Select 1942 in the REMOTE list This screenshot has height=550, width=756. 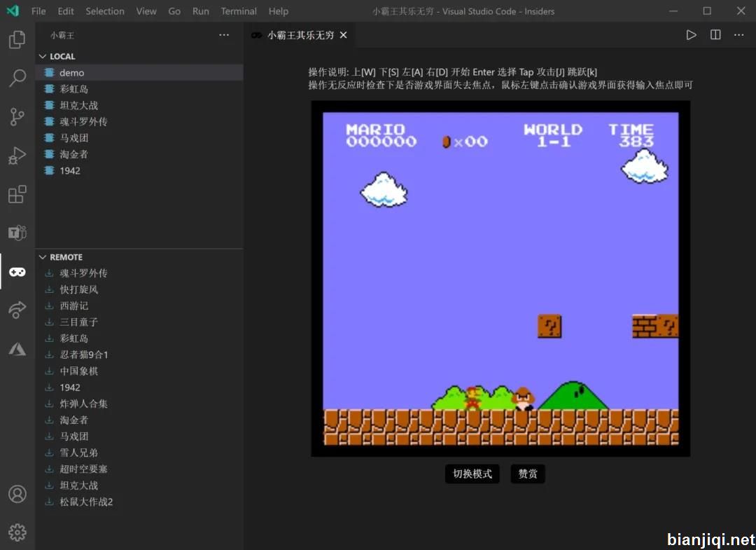(x=140, y=387)
